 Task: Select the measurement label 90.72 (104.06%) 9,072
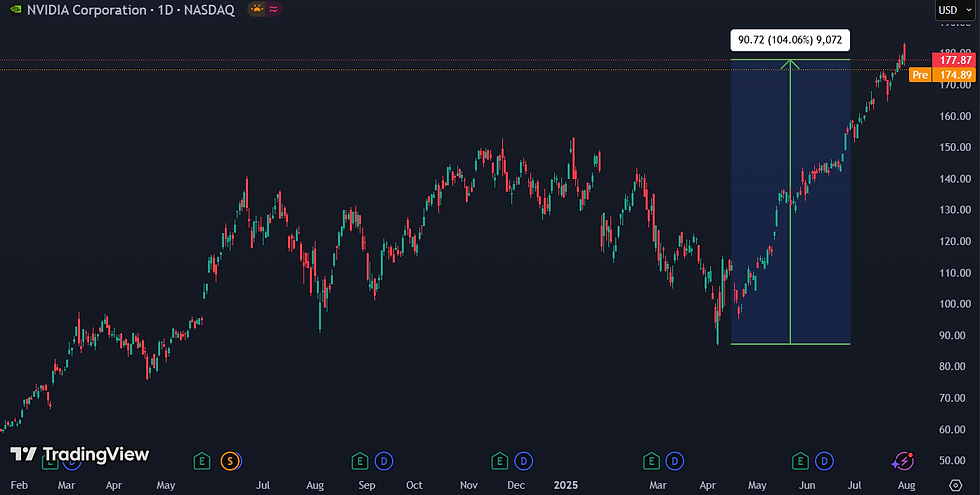click(x=790, y=41)
